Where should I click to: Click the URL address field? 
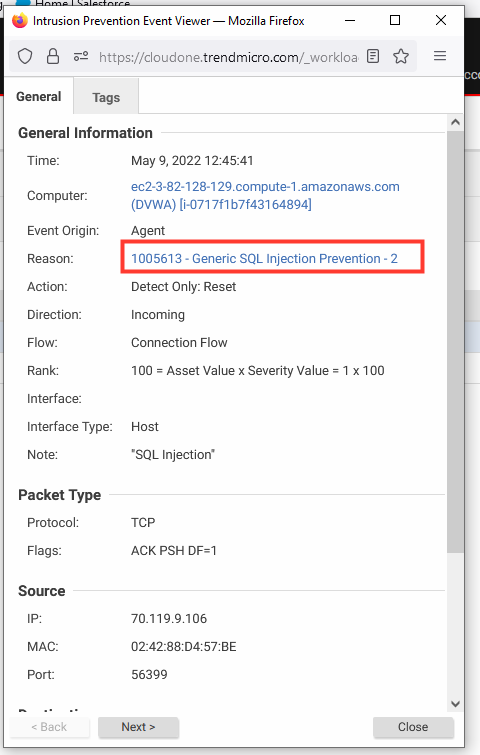coord(228,57)
